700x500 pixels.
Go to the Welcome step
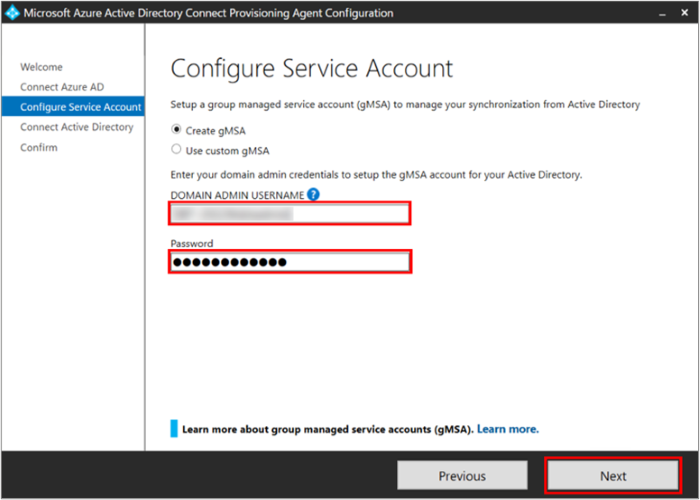tap(41, 67)
